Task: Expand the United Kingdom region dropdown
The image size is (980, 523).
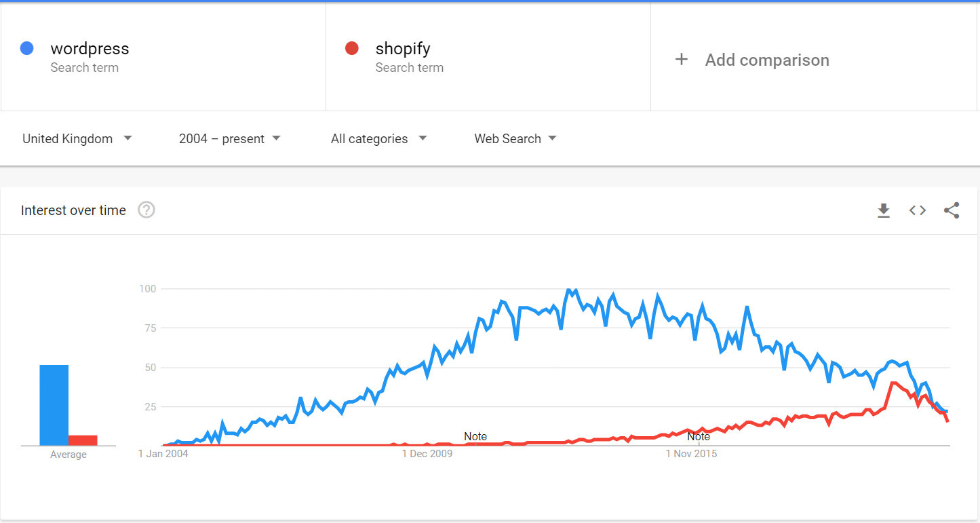Action: pos(77,138)
